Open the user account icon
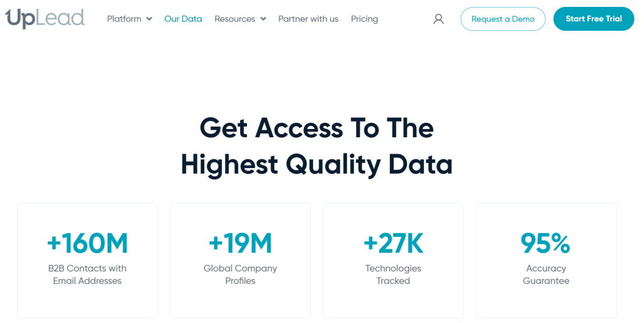The width and height of the screenshot is (644, 323). 438,19
